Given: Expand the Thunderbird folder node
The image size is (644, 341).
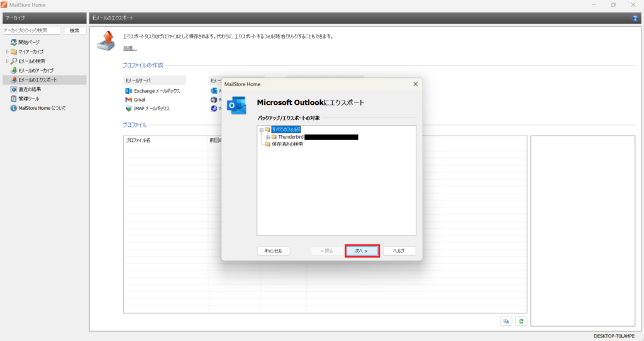Looking at the screenshot, I should [x=268, y=137].
